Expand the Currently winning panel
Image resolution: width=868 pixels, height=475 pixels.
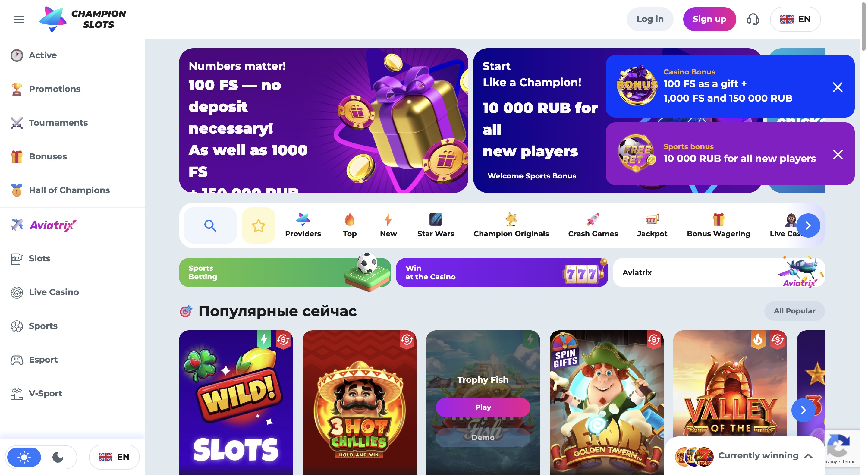(x=808, y=456)
